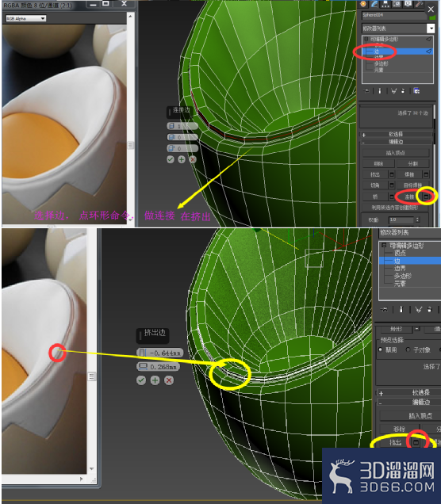Open 连接 settings box in top panel
441x504 pixels.
426,197
